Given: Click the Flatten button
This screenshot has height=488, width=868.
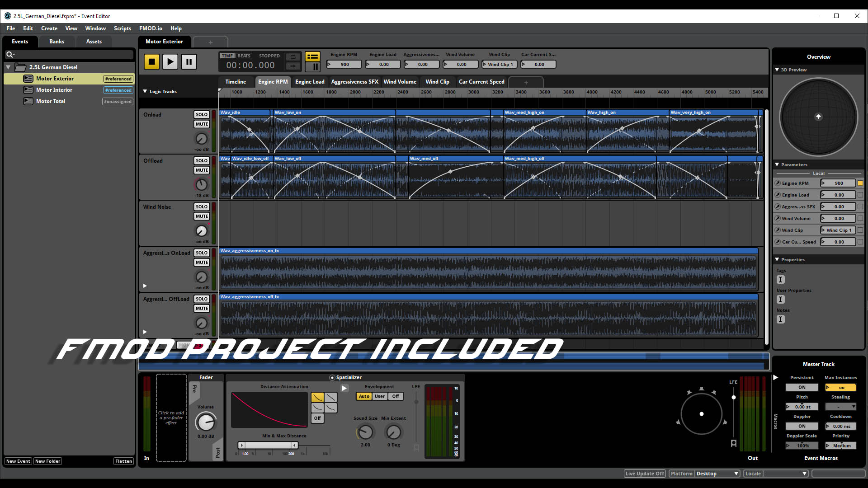Looking at the screenshot, I should coord(123,461).
